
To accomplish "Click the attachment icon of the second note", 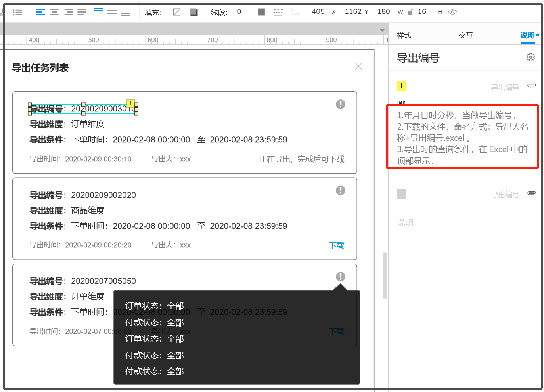I will tap(531, 193).
